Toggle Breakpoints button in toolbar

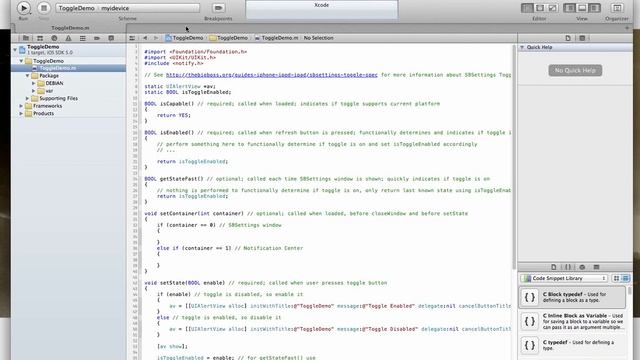218,8
